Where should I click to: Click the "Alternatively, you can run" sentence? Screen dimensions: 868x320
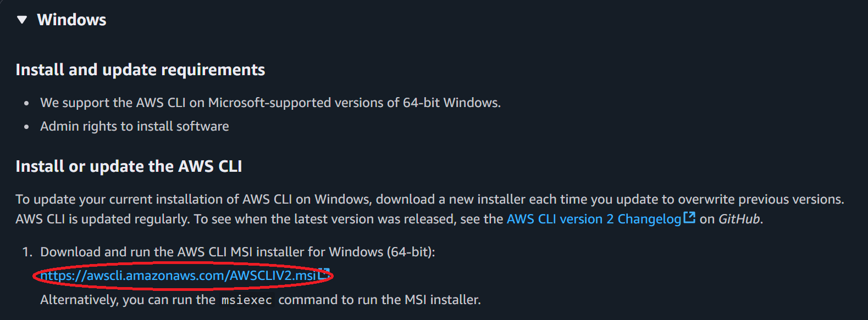point(128,300)
